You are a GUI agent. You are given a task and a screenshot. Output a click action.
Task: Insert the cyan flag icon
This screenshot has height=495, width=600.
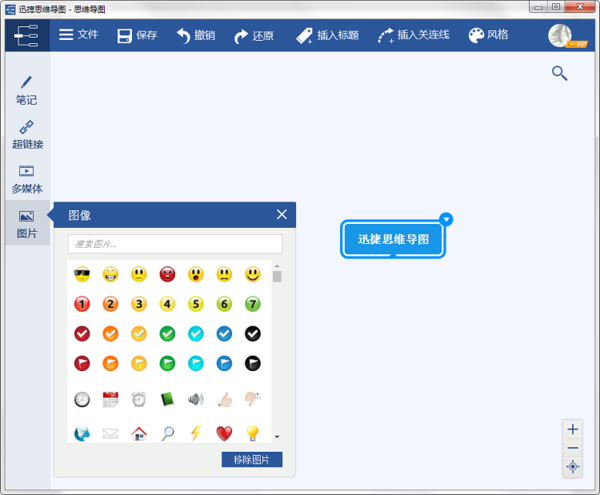click(x=196, y=363)
